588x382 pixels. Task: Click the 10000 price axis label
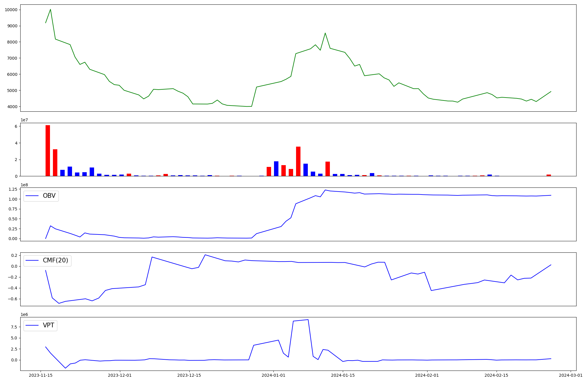(x=11, y=10)
